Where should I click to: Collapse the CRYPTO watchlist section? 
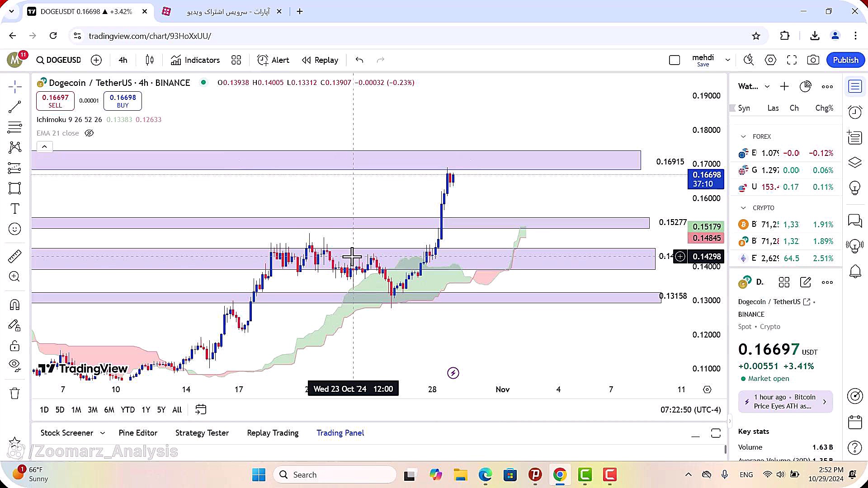743,208
